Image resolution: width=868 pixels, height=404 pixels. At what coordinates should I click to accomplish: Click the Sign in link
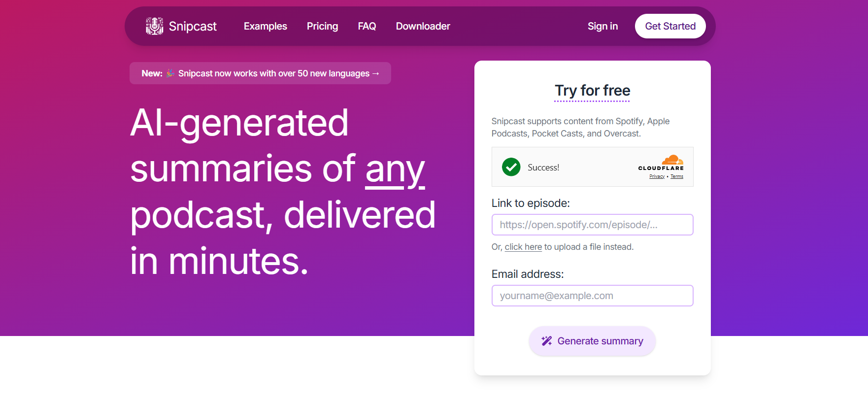pos(602,26)
